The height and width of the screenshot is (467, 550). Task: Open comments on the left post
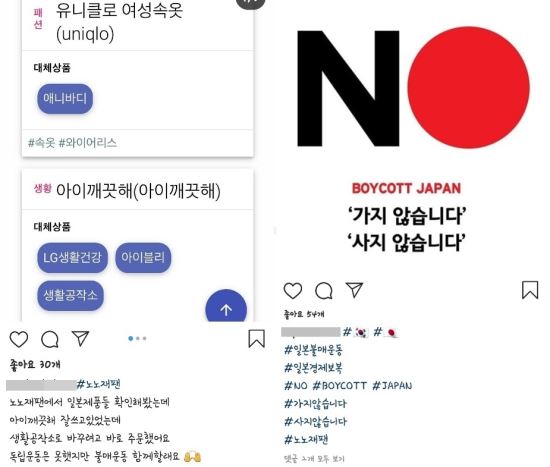pos(50,339)
